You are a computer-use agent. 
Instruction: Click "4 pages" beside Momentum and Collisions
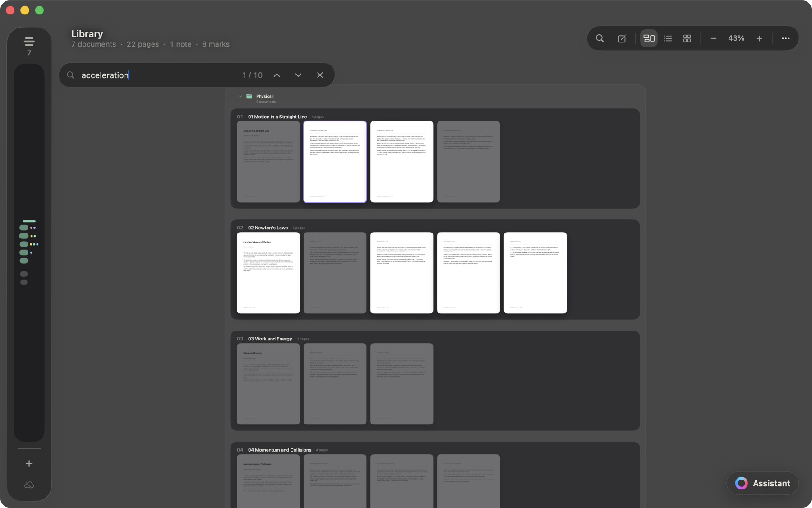coord(322,450)
